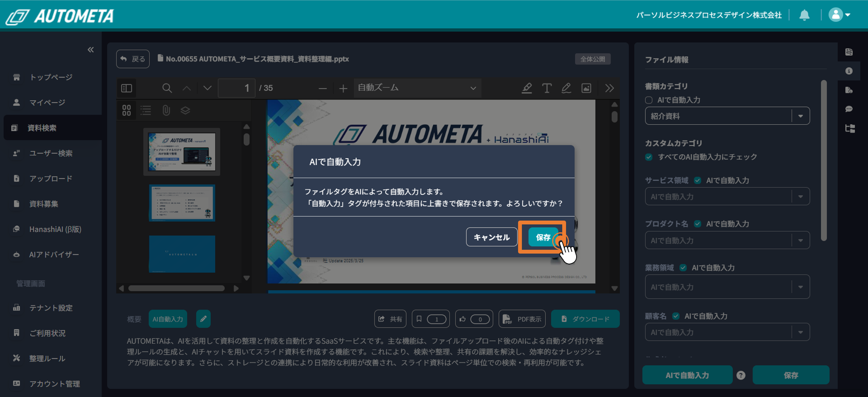Image resolution: width=868 pixels, height=397 pixels.
Task: Go to previous page arrow
Action: (187, 88)
